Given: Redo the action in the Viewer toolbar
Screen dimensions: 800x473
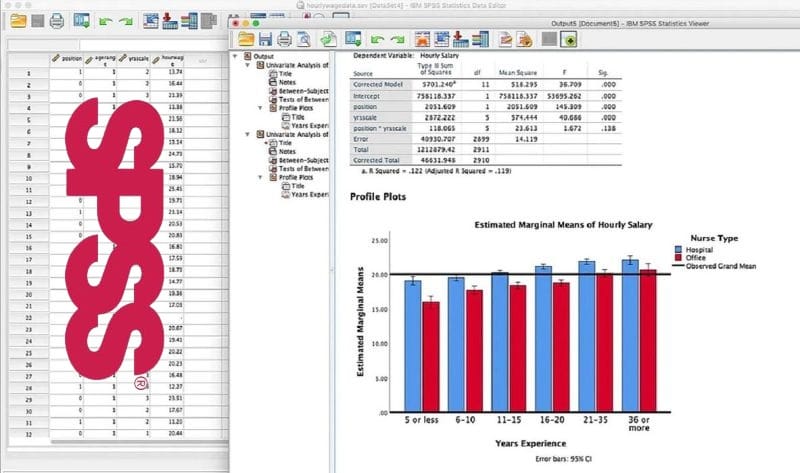Looking at the screenshot, I should point(397,39).
